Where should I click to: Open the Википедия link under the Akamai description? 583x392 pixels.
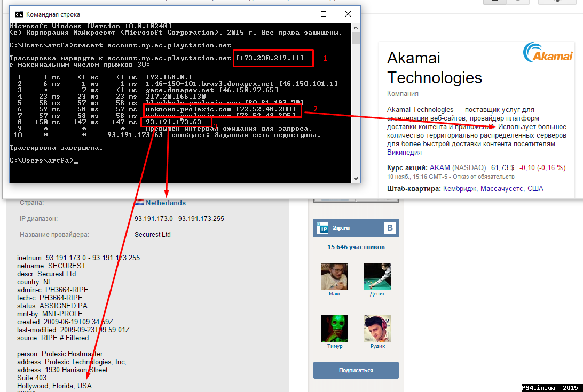pyautogui.click(x=404, y=153)
